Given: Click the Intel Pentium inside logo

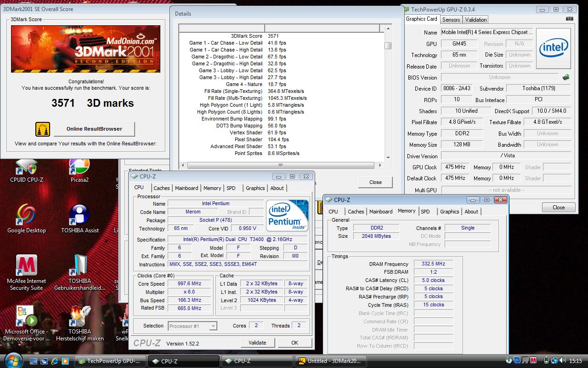Looking at the screenshot, I should coord(288,215).
